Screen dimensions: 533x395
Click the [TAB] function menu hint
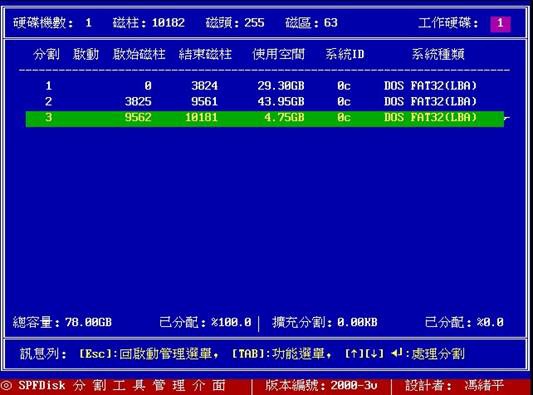[282, 354]
